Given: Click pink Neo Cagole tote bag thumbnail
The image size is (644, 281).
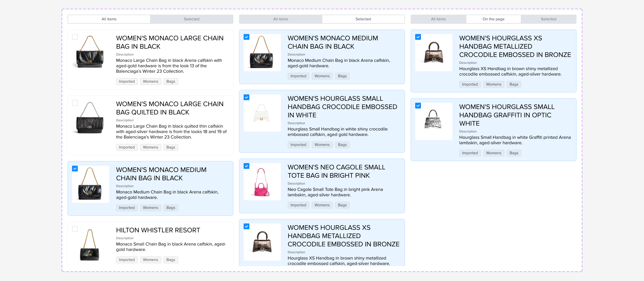Looking at the screenshot, I should coord(262,182).
